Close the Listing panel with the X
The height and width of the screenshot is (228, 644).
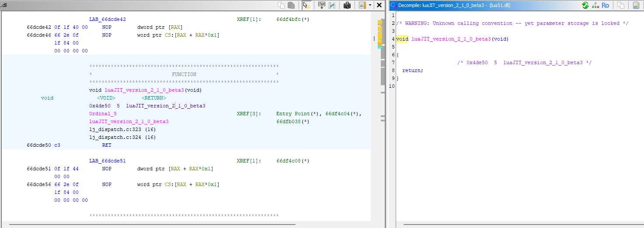(379, 5)
